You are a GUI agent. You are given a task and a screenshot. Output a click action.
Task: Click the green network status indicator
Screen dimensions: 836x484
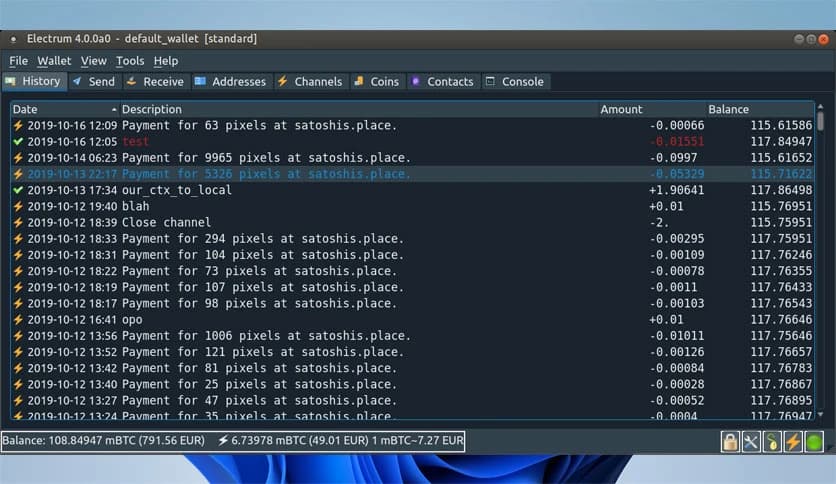[x=814, y=442]
